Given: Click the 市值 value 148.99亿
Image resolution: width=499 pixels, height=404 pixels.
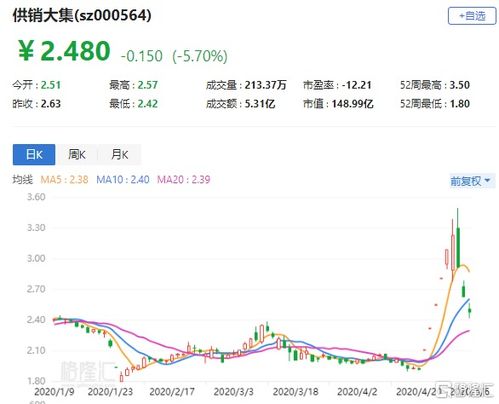Looking at the screenshot, I should [353, 104].
